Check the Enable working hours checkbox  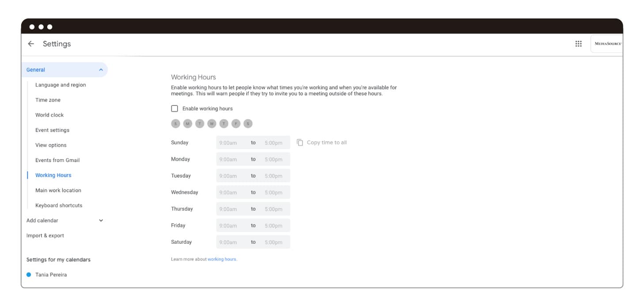point(174,109)
